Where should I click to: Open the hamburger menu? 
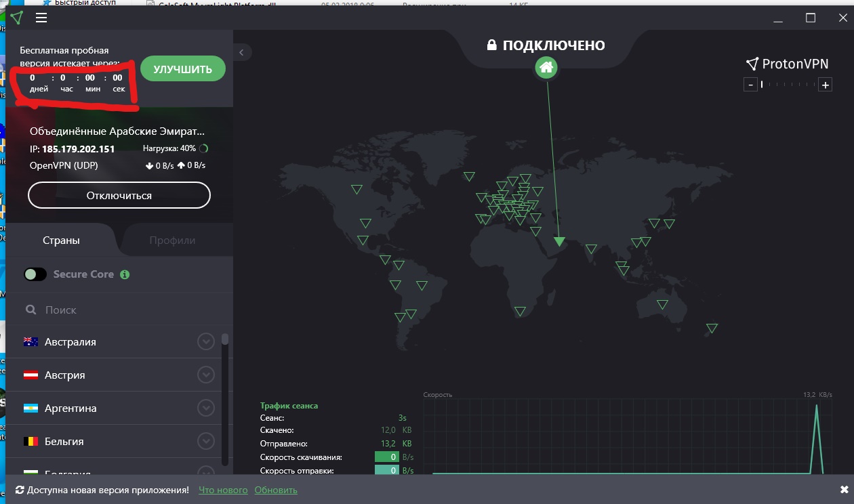click(41, 18)
